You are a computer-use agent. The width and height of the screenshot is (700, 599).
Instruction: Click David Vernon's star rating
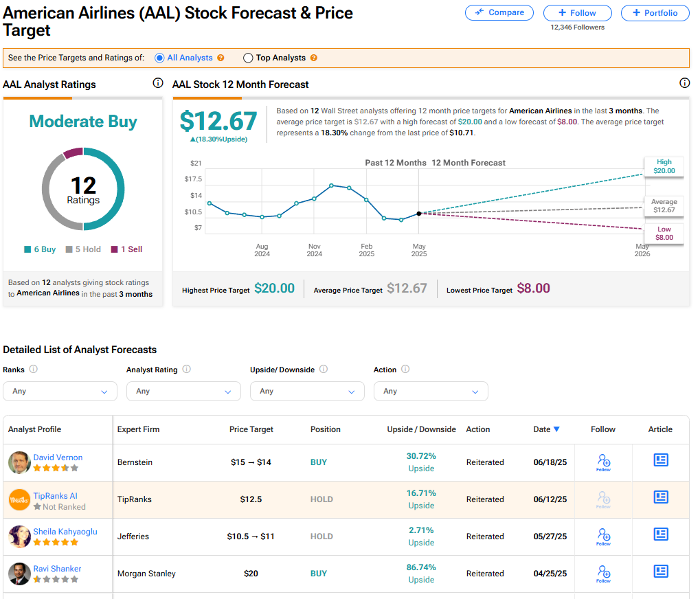[56, 468]
